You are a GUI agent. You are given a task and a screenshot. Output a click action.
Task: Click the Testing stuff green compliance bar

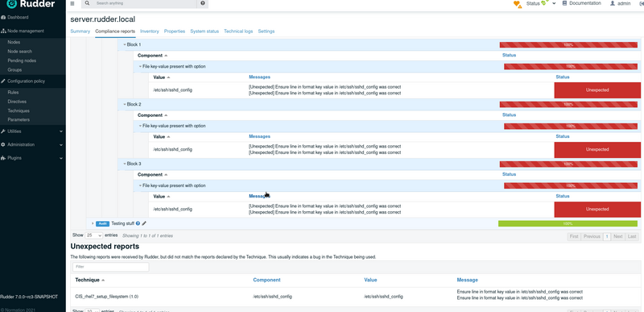coord(568,223)
